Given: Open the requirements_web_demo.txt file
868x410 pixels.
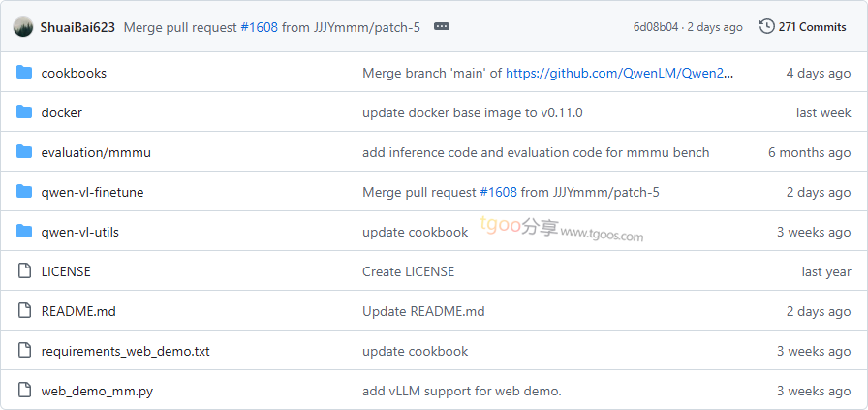Looking at the screenshot, I should pos(125,351).
